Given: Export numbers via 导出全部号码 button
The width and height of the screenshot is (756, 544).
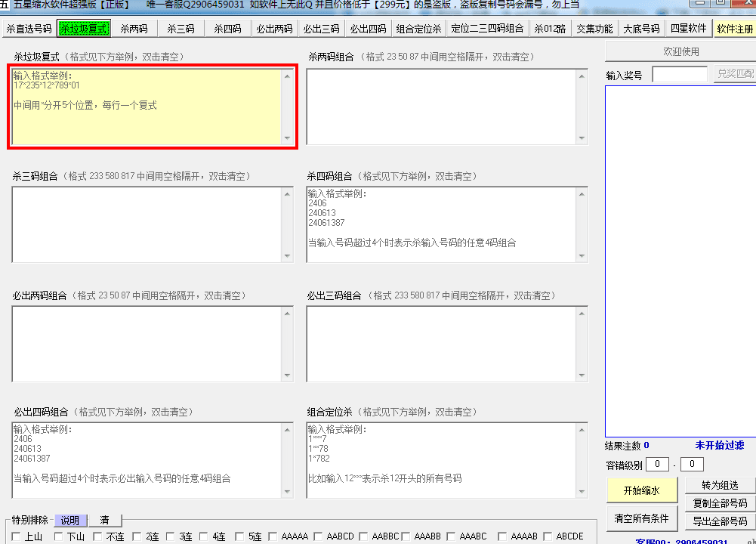Looking at the screenshot, I should [720, 521].
